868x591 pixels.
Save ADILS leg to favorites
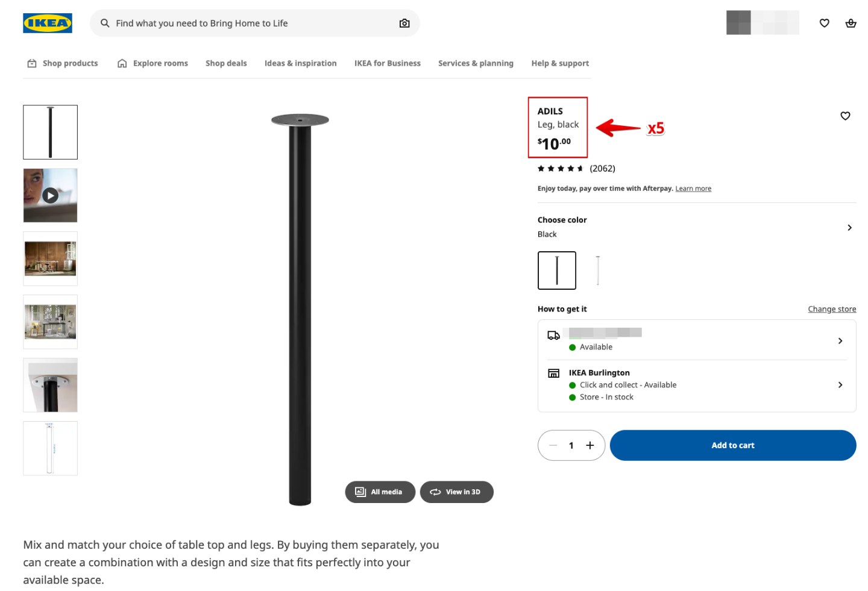845,116
